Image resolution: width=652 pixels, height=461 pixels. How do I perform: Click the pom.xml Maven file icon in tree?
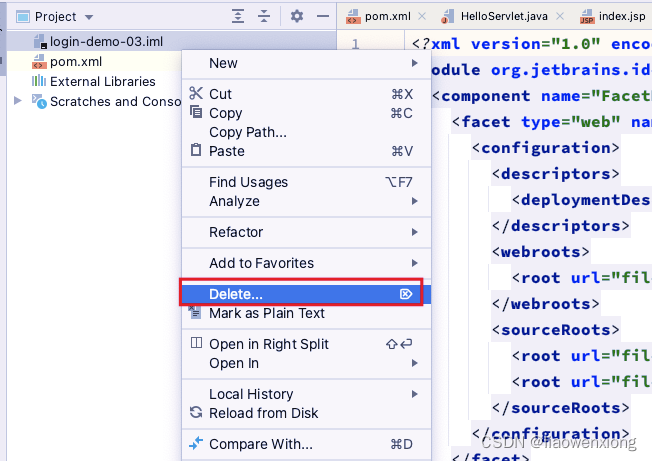[39, 62]
